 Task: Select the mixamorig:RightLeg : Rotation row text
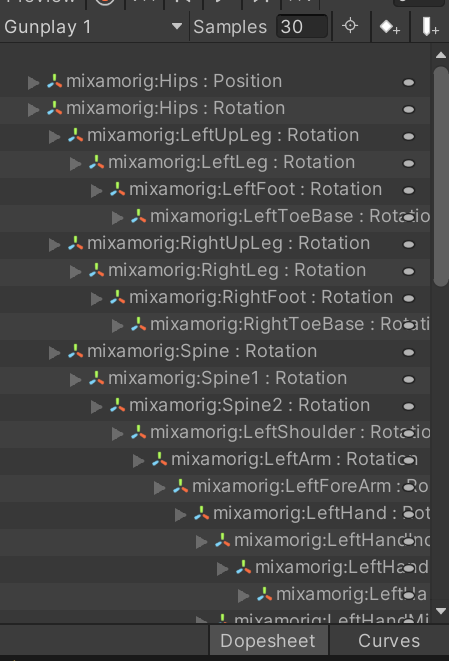point(237,270)
